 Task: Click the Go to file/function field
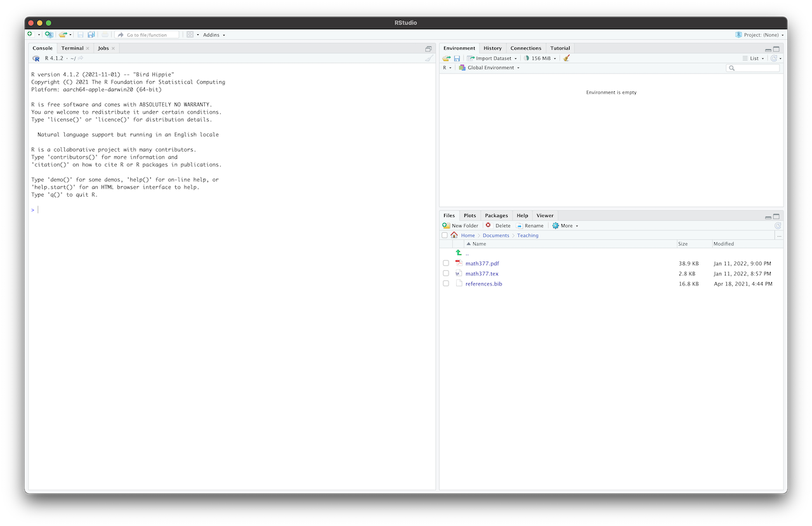pyautogui.click(x=147, y=35)
